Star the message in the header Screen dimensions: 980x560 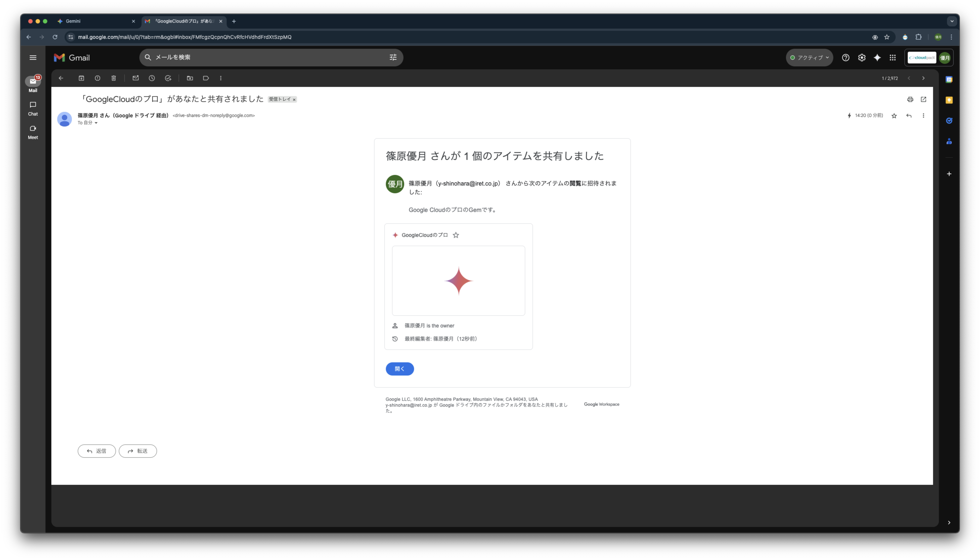click(x=894, y=116)
